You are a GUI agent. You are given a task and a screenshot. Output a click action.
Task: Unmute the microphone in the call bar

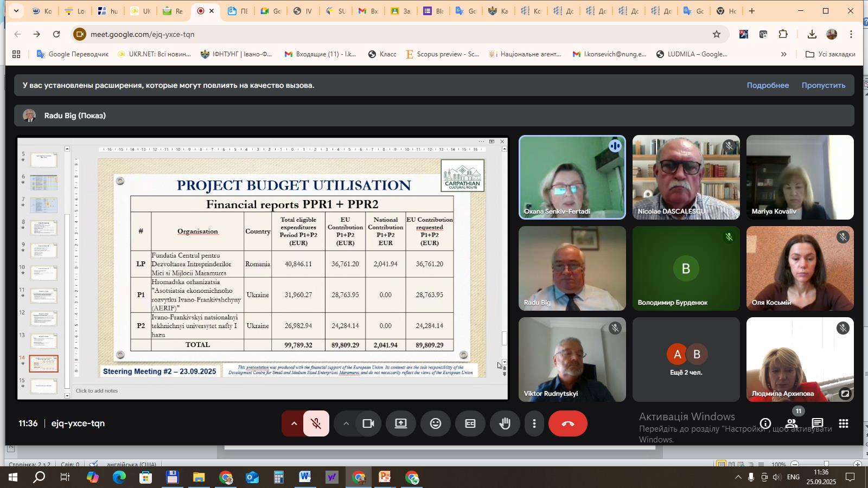(x=316, y=424)
